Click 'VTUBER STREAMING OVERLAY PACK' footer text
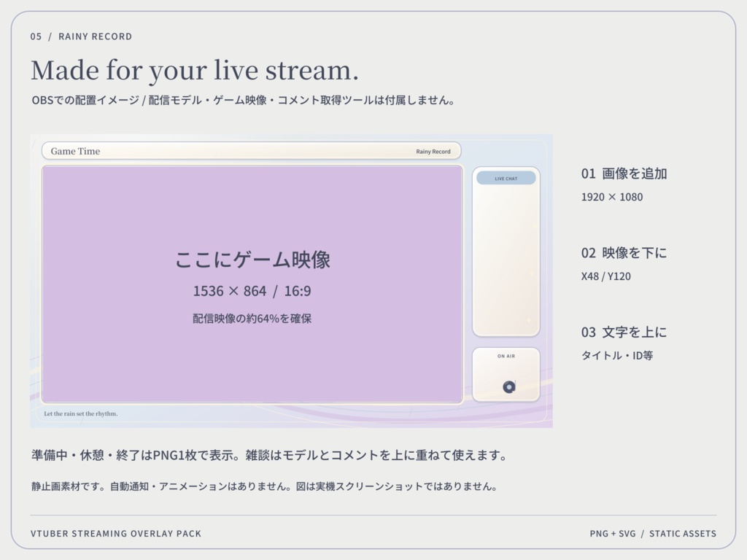This screenshot has height=560, width=747. (116, 533)
